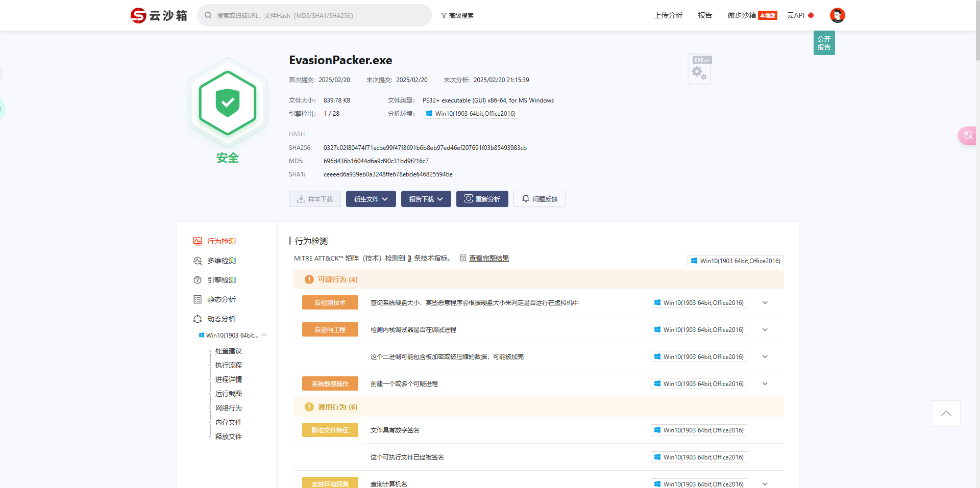
Task: Click the 引擎检测 sidebar icon
Action: point(198,280)
